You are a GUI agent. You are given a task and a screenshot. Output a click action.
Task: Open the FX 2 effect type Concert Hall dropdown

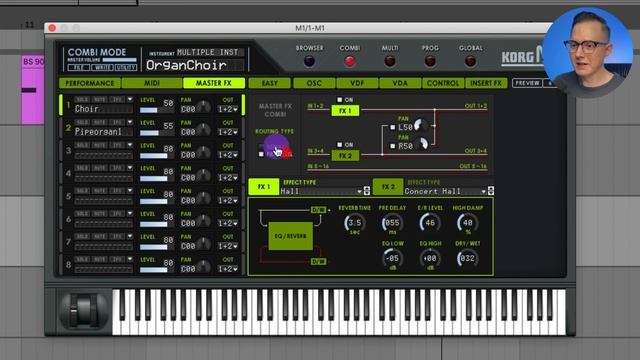445,191
